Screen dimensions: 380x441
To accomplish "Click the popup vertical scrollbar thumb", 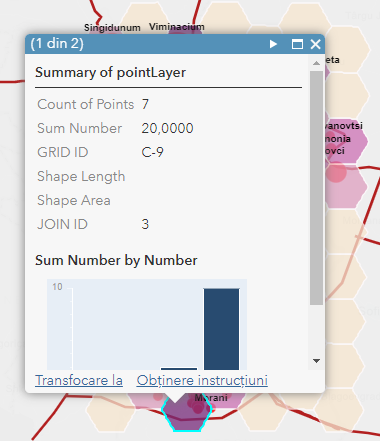I will (316, 188).
